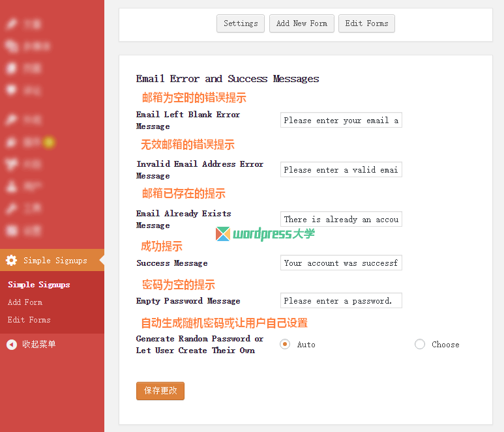
Task: Select the Auto password radio button
Action: coord(285,344)
